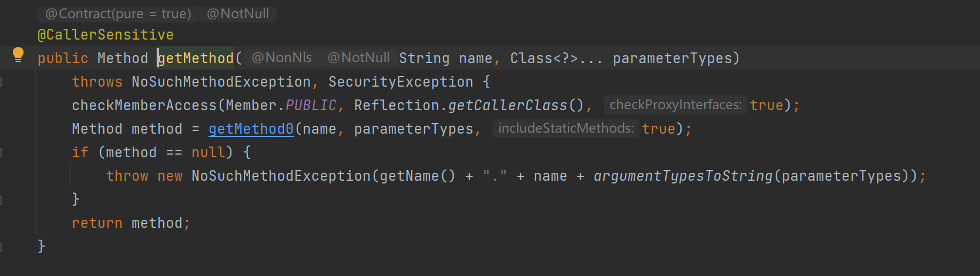Select the @CallerSensitive annotation
This screenshot has height=276, width=980.
coord(105,35)
